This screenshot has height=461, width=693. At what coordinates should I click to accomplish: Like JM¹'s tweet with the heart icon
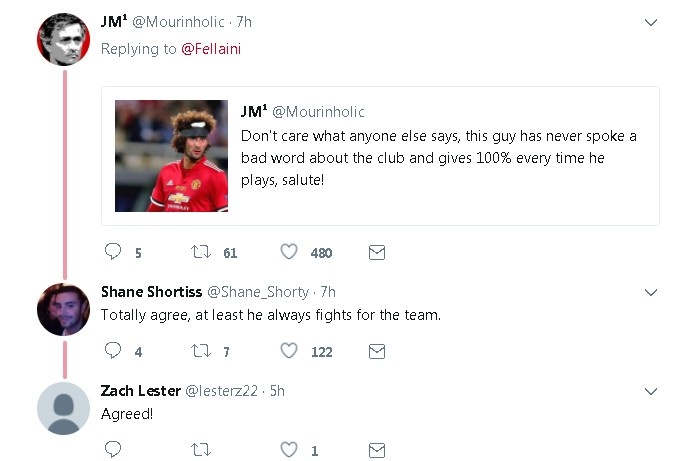(x=289, y=253)
